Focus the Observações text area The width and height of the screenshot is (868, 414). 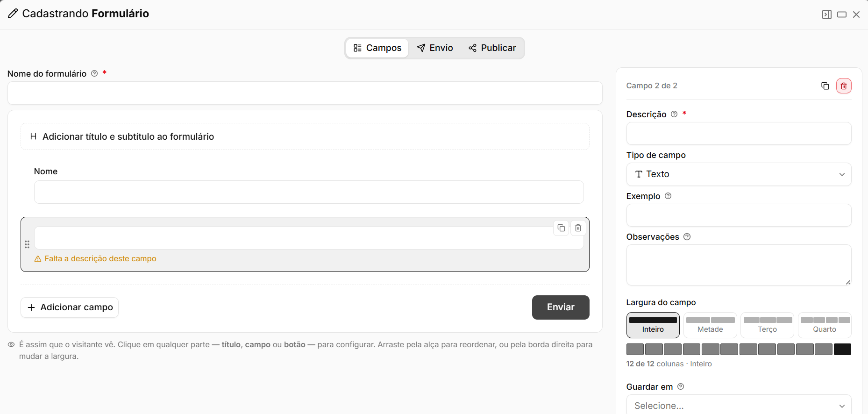click(739, 265)
